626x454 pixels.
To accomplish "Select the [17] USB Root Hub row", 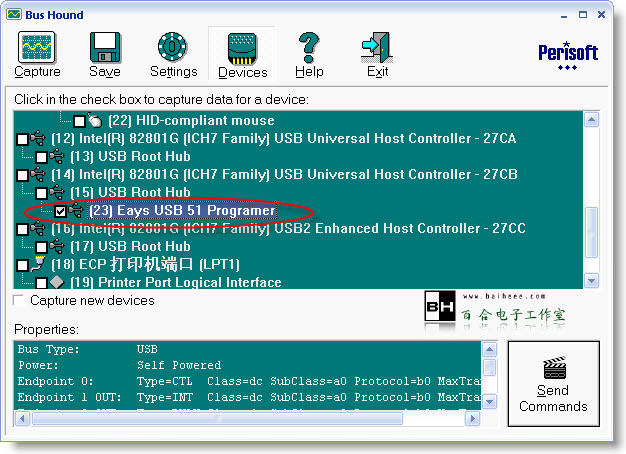I will [x=130, y=246].
